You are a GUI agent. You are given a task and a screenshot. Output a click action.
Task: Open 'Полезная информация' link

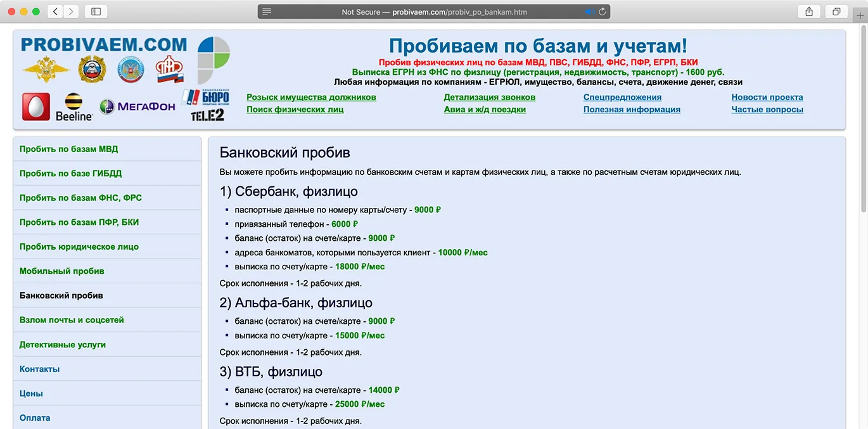[x=632, y=109]
